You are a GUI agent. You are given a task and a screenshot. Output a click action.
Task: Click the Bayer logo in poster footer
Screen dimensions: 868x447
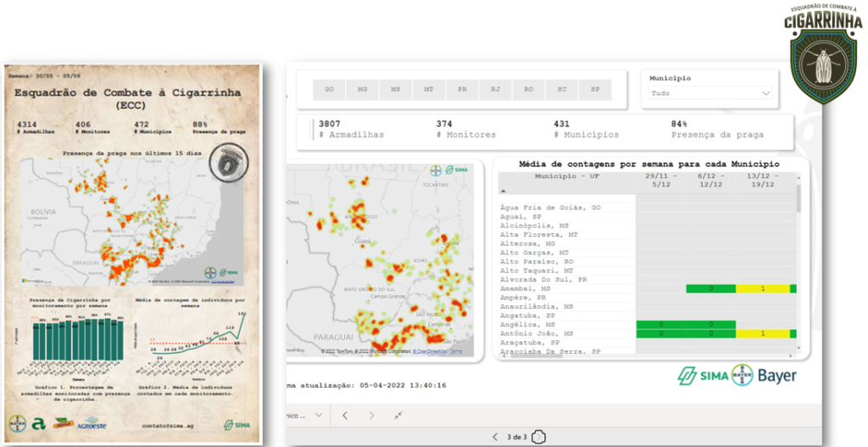point(18,424)
